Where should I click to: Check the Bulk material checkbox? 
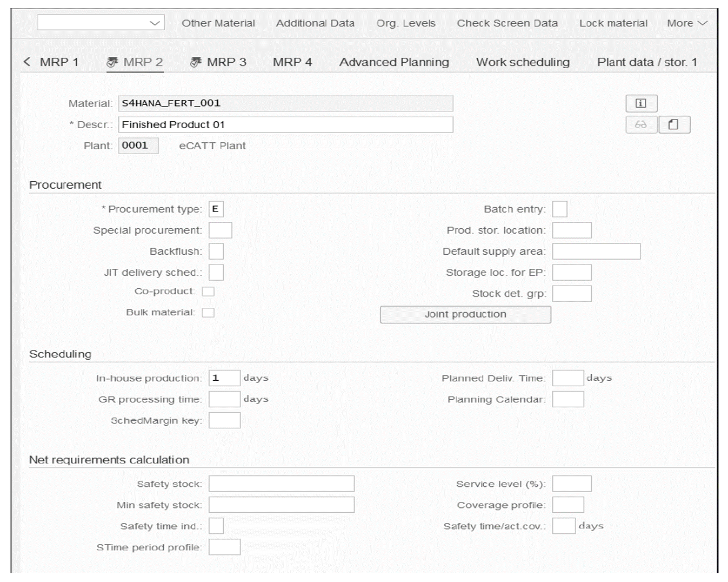(x=207, y=312)
